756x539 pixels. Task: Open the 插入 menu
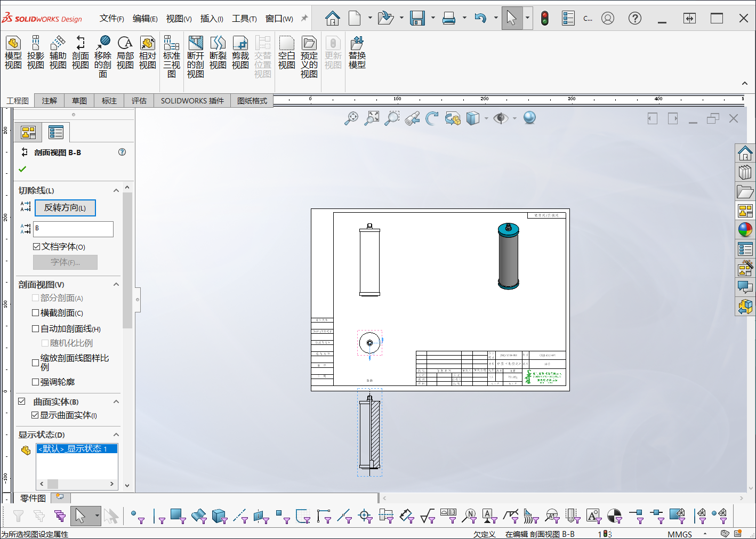click(x=212, y=19)
